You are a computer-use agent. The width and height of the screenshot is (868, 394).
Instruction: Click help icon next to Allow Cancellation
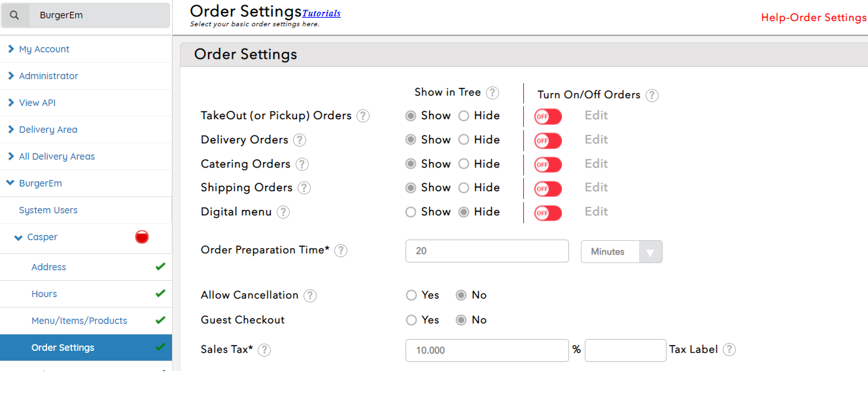pos(310,296)
